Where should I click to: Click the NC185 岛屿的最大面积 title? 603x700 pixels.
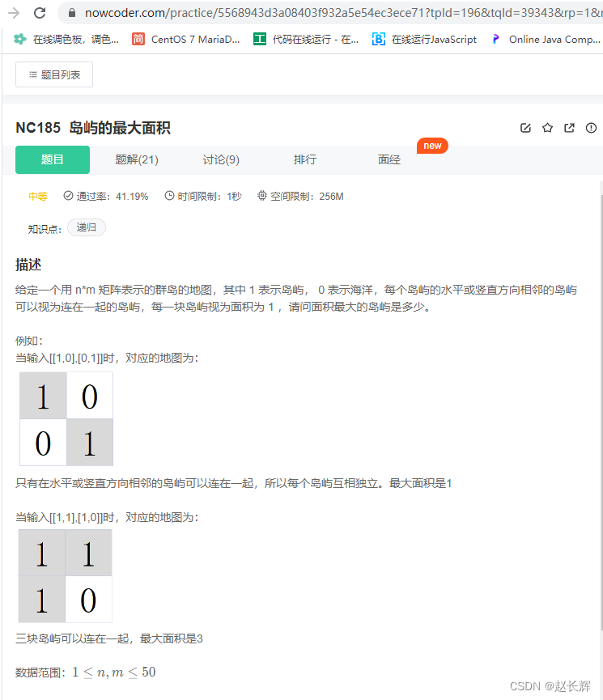(93, 128)
